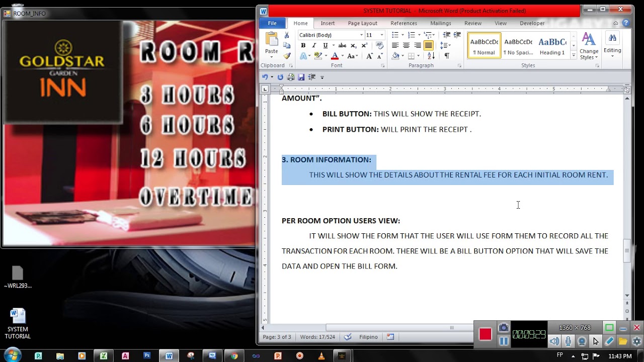
Task: Open the font size dropdown
Action: pyautogui.click(x=382, y=35)
